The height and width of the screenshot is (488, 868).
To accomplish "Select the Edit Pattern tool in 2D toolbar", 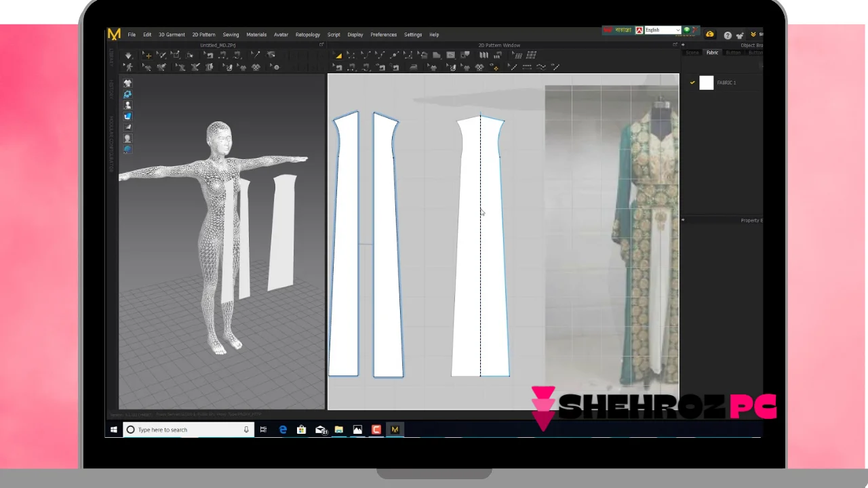I will 351,56.
